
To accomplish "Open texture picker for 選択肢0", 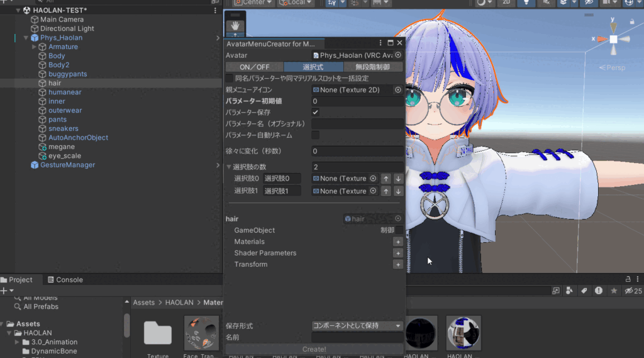I will [x=373, y=179].
